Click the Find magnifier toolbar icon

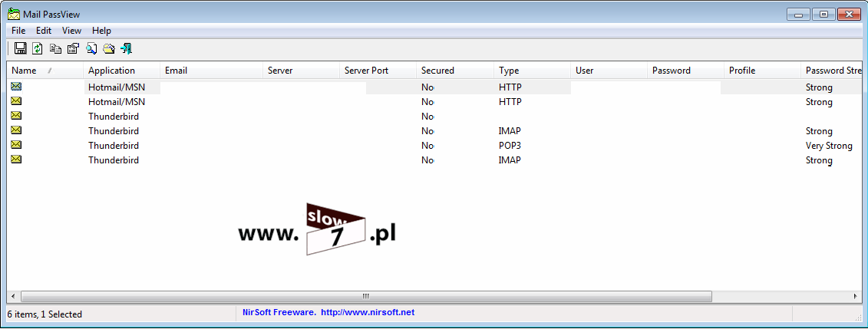click(91, 48)
